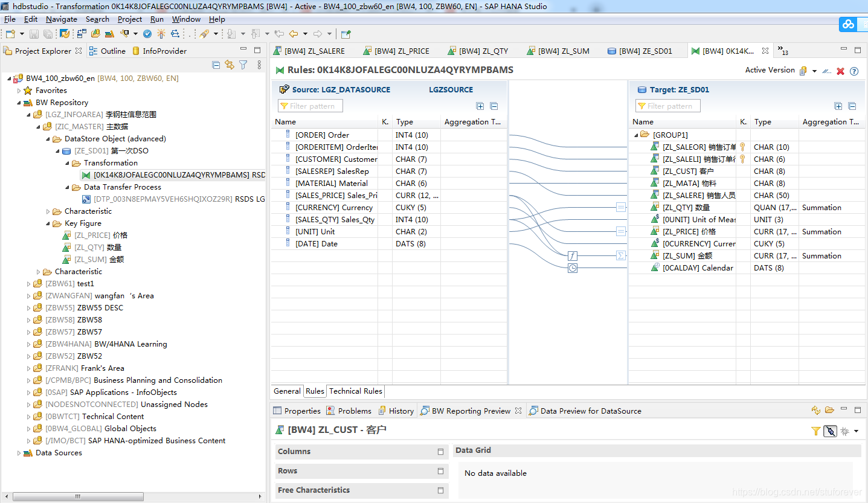The height and width of the screenshot is (503, 868).
Task: Click the last edit location arrow icon
Action: coord(278,34)
